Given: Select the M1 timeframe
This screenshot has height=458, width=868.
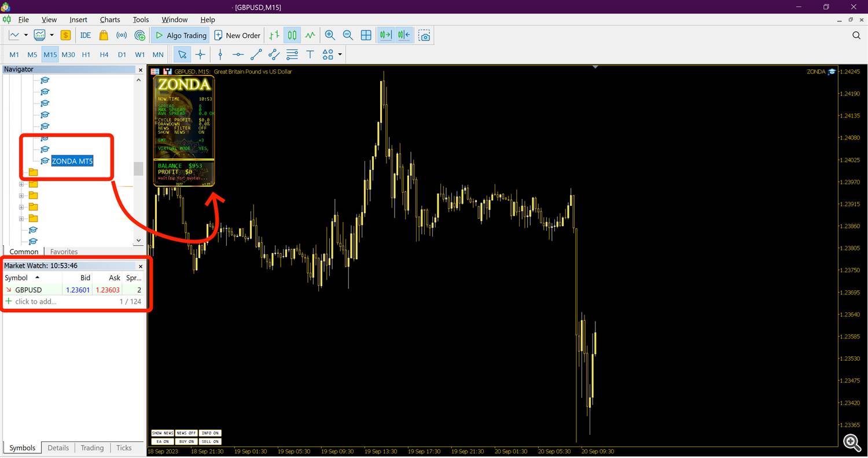Looking at the screenshot, I should click(14, 54).
